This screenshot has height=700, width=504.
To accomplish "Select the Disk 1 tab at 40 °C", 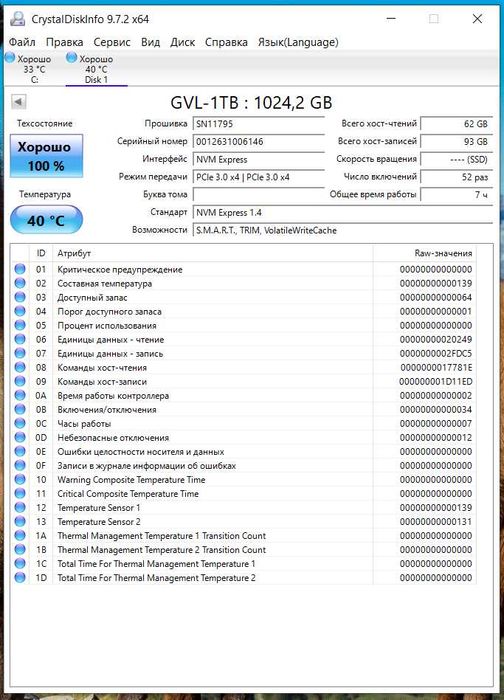I will pyautogui.click(x=96, y=69).
